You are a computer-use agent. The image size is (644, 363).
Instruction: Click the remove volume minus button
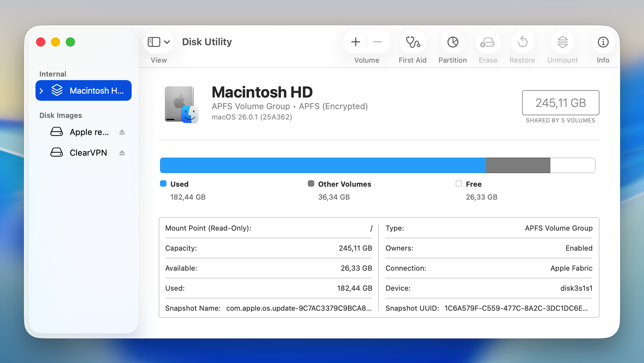coord(377,42)
